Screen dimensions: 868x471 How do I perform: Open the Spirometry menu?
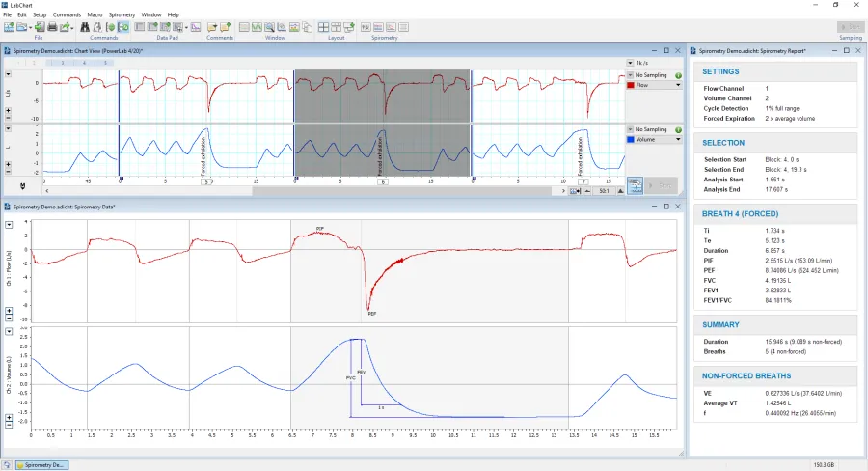point(122,15)
